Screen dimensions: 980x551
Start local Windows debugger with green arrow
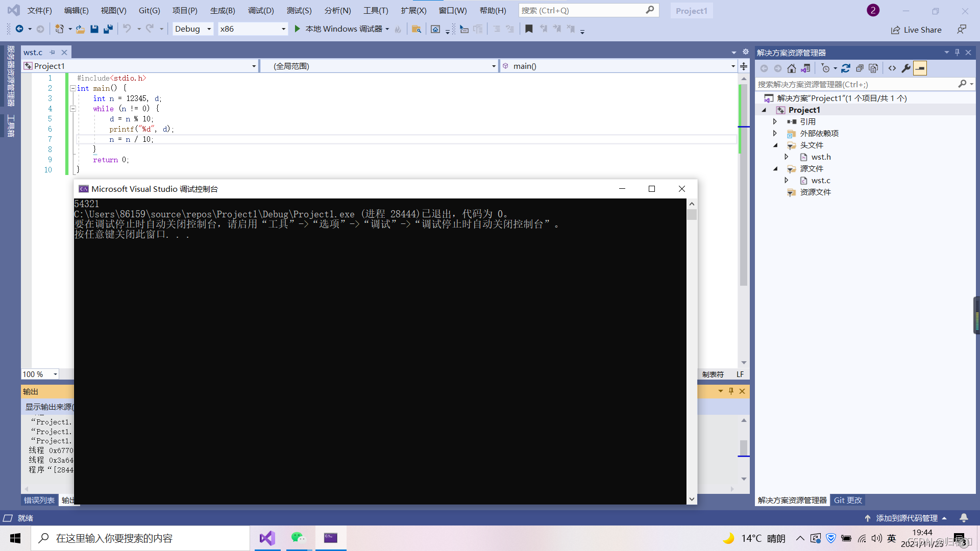pos(297,29)
